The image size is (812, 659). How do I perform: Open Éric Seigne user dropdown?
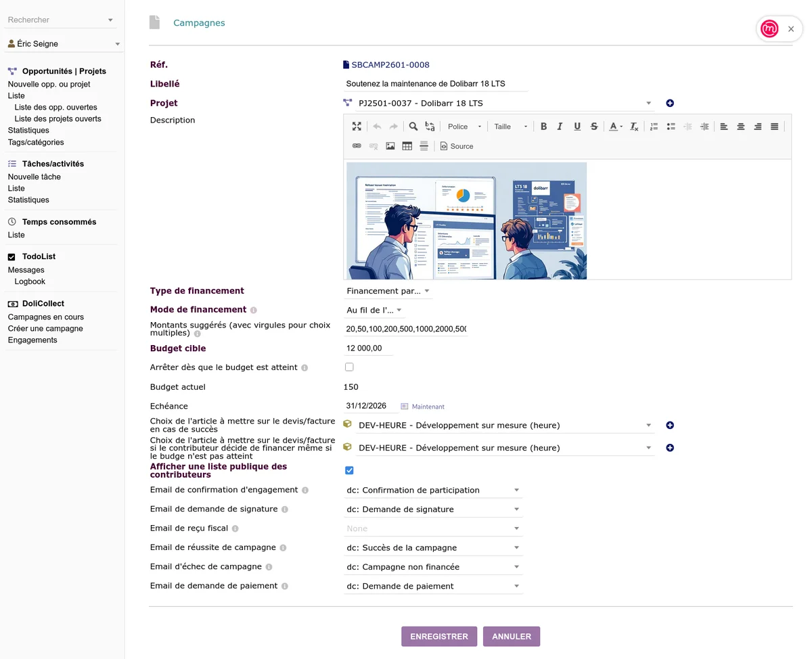(x=64, y=44)
